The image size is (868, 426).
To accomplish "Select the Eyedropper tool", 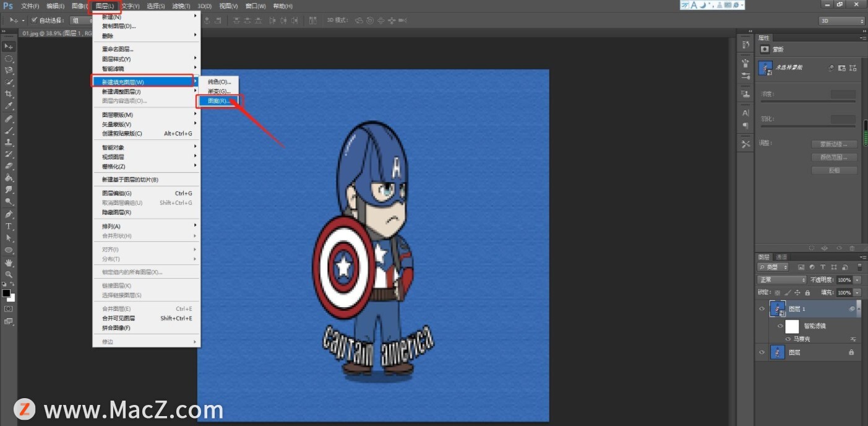I will click(x=9, y=106).
